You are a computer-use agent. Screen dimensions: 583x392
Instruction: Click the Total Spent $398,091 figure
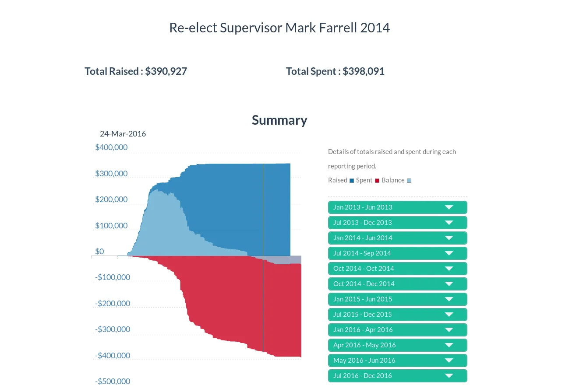coord(335,71)
